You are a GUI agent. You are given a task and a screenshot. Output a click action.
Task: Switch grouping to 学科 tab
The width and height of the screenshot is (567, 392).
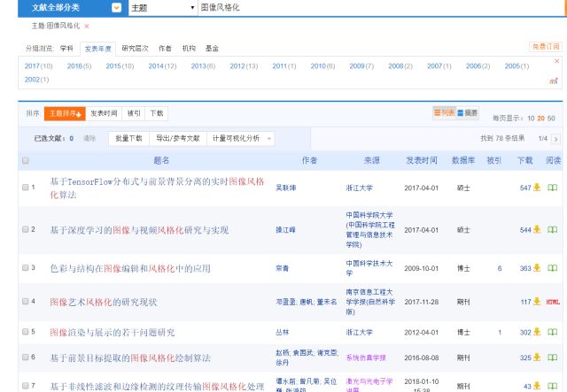66,49
